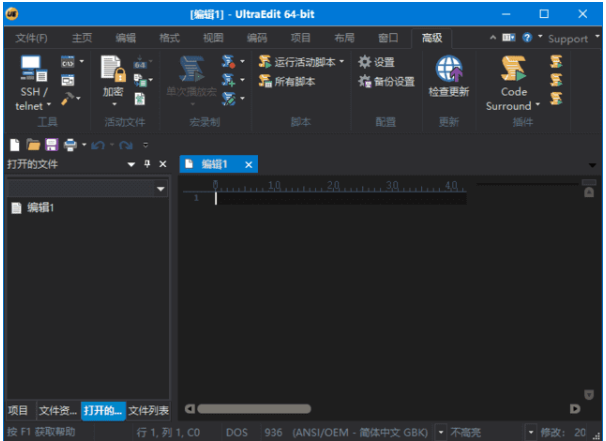This screenshot has width=606, height=441.
Task: Click the macro edit icon with pencil
Action: point(228,99)
